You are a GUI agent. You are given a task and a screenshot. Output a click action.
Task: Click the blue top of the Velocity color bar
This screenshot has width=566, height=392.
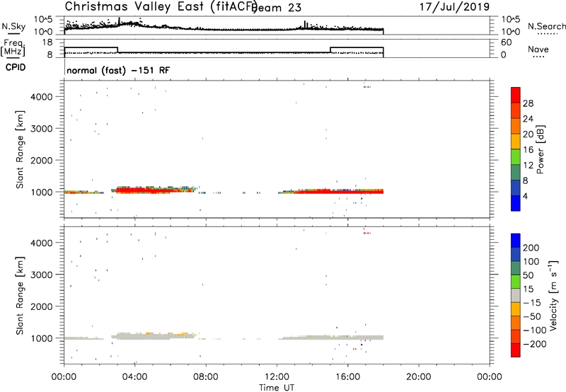[516, 241]
